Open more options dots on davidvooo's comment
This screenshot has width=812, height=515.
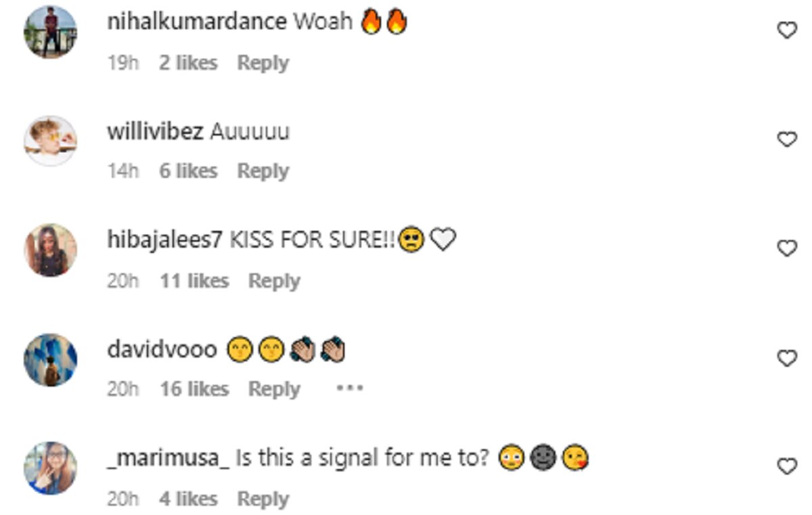[350, 388]
